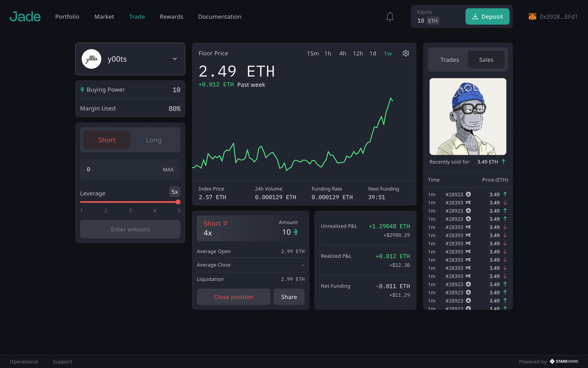This screenshot has width=588, height=368.
Task: Click the Next Funding 39:51 timer
Action: [x=376, y=197]
